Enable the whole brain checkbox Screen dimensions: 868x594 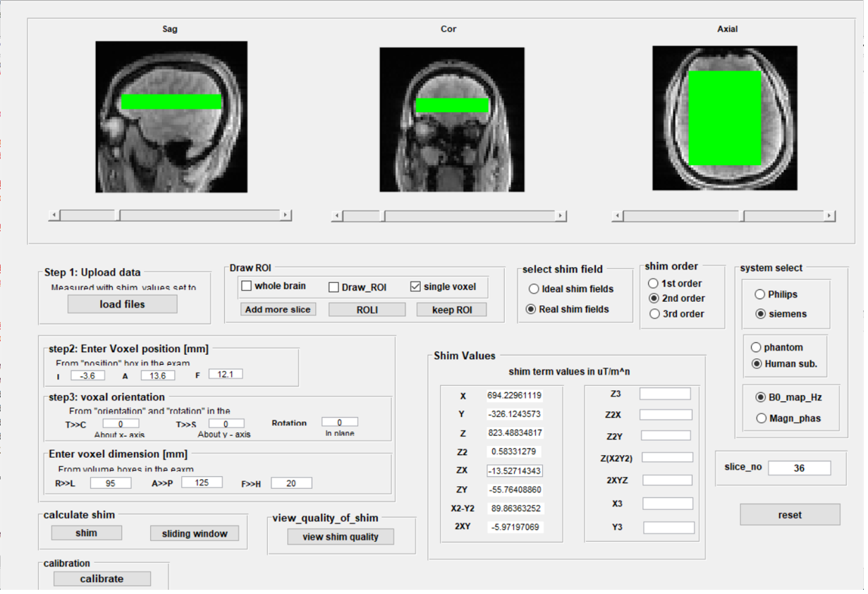click(x=247, y=286)
